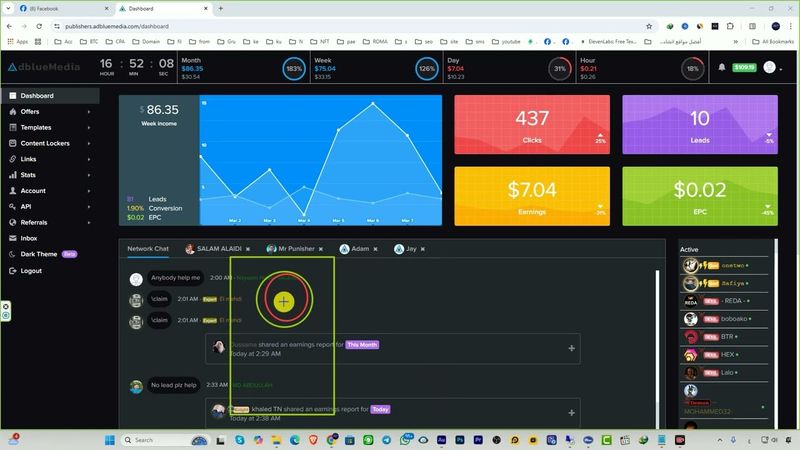Click the Referrals globe icon in sidebar

12,222
